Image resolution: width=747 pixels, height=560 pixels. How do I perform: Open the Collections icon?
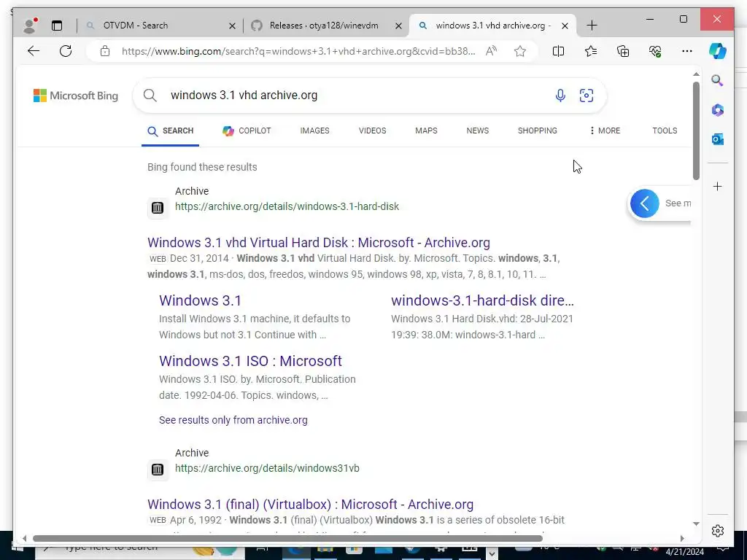[x=623, y=51]
